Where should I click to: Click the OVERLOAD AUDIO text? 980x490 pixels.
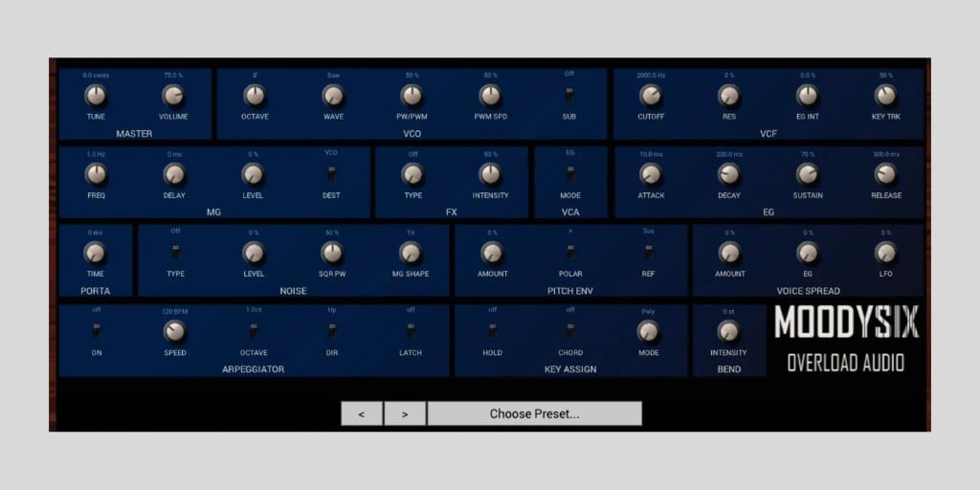(846, 363)
